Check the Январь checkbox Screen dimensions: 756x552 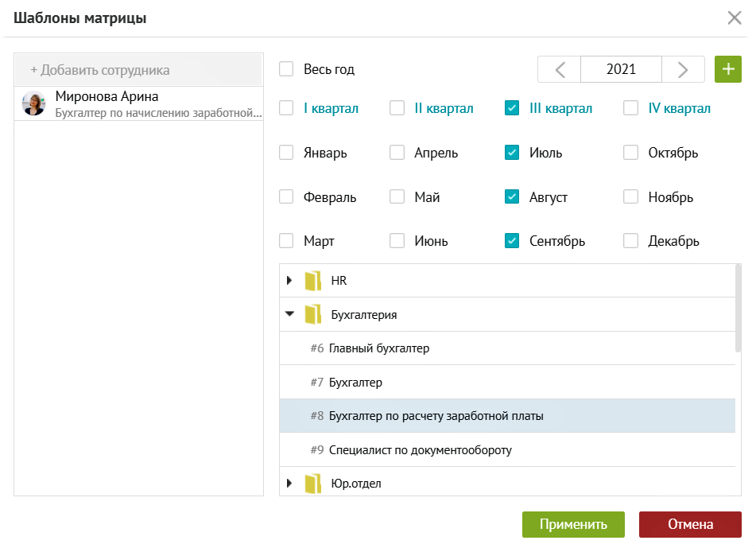[287, 153]
